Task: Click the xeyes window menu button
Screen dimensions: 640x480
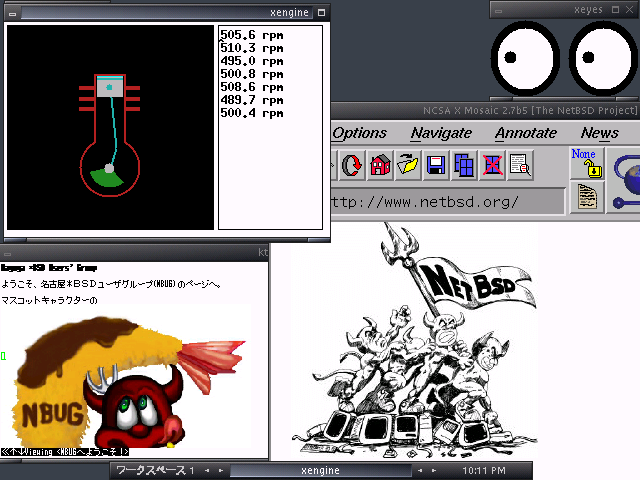Action: click(x=498, y=11)
